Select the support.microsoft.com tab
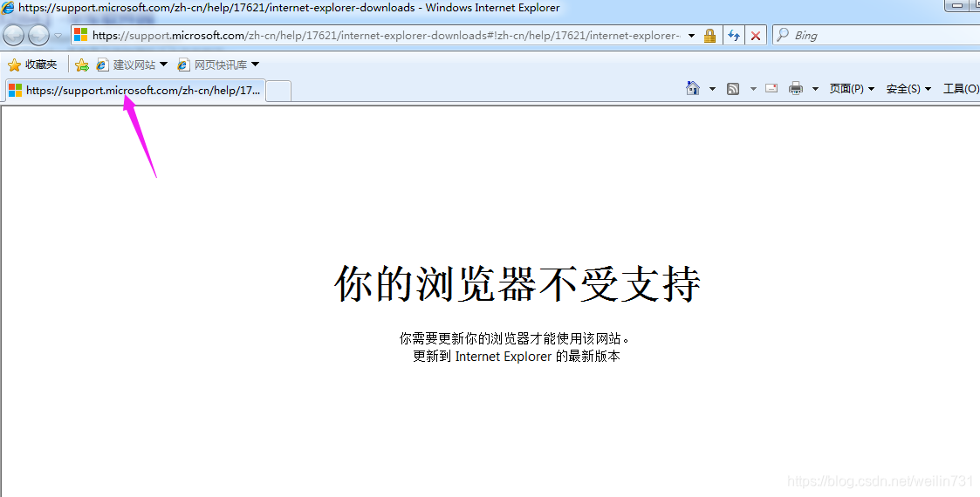The width and height of the screenshot is (980, 497). click(x=135, y=91)
